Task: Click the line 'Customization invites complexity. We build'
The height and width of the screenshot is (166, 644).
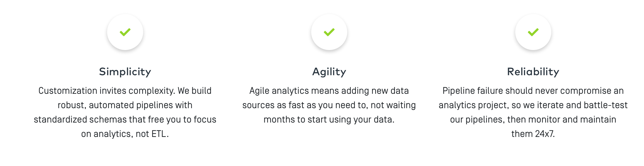Action: (125, 91)
